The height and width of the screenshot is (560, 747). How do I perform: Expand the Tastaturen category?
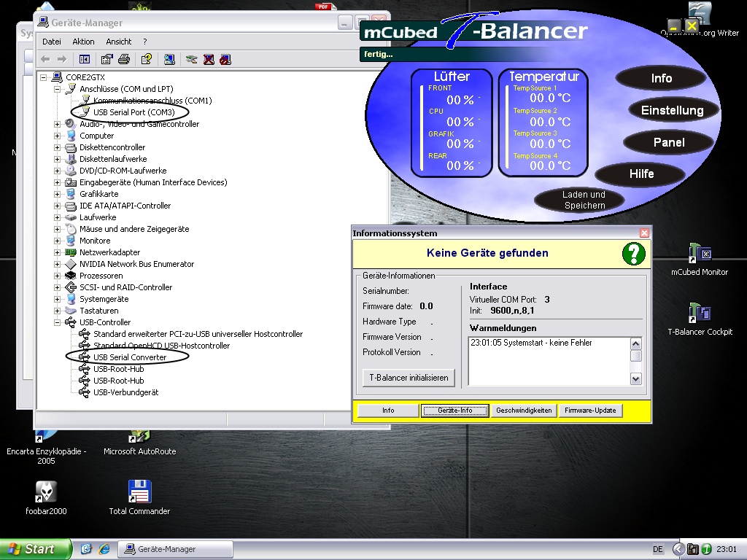point(57,311)
